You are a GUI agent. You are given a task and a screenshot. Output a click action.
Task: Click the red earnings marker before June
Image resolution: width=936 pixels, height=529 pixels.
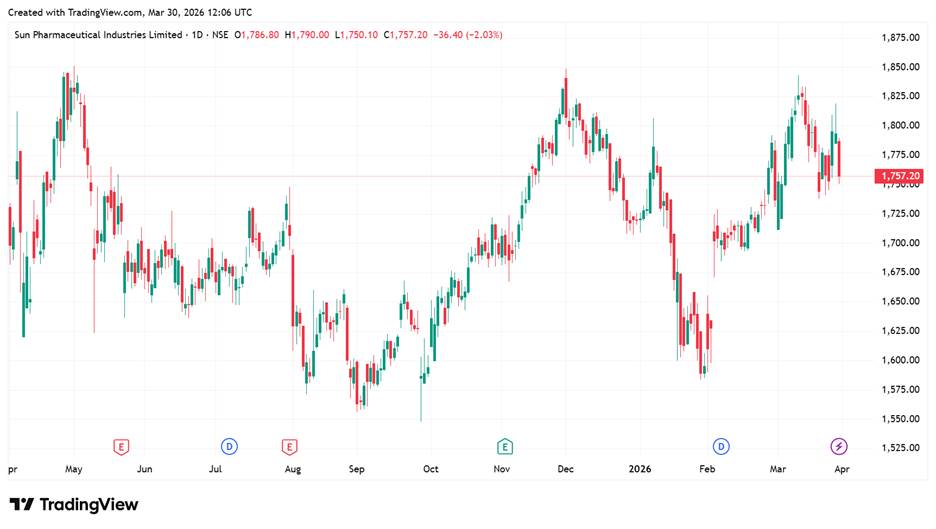pos(121,446)
